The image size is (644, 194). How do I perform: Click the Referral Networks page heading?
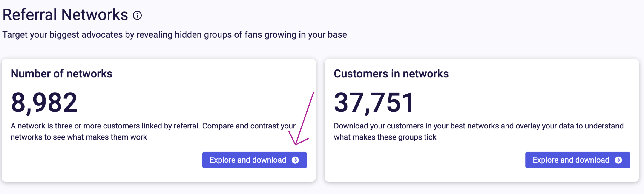[65, 15]
